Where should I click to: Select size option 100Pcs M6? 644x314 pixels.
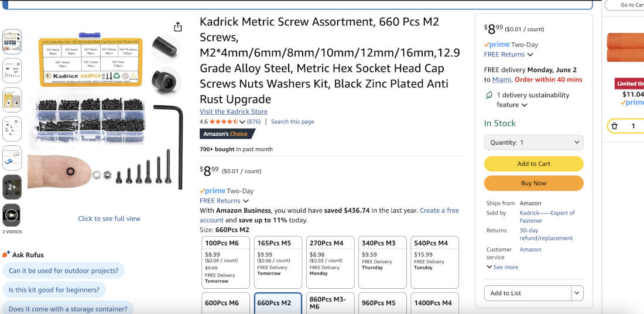point(225,262)
